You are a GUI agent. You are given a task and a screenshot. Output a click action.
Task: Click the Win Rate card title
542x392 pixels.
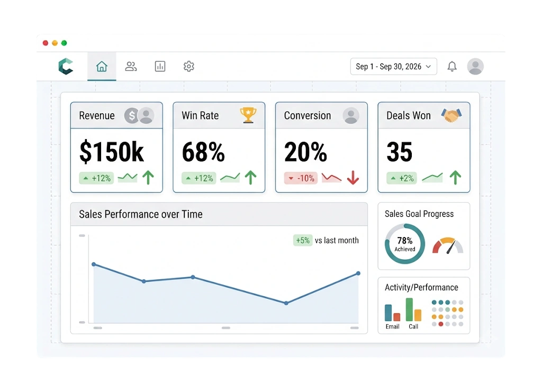pyautogui.click(x=200, y=115)
